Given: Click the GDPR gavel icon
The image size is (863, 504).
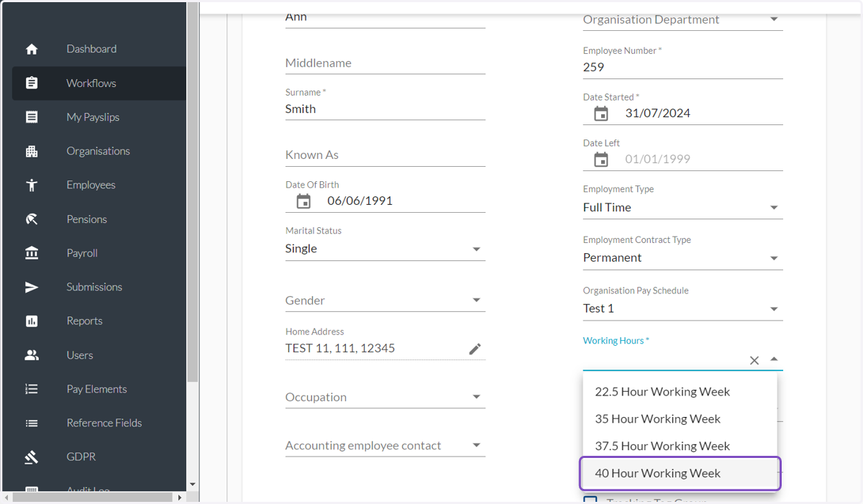Looking at the screenshot, I should pyautogui.click(x=32, y=457).
